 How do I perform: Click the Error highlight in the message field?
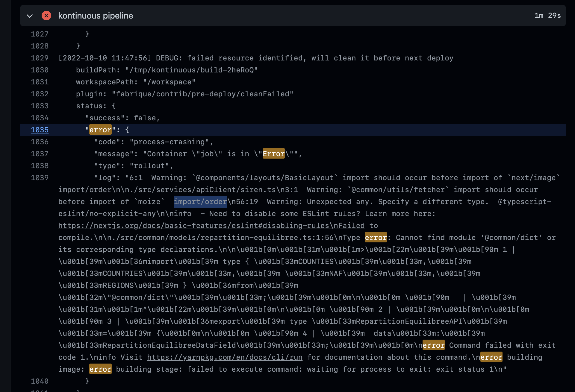tap(273, 154)
